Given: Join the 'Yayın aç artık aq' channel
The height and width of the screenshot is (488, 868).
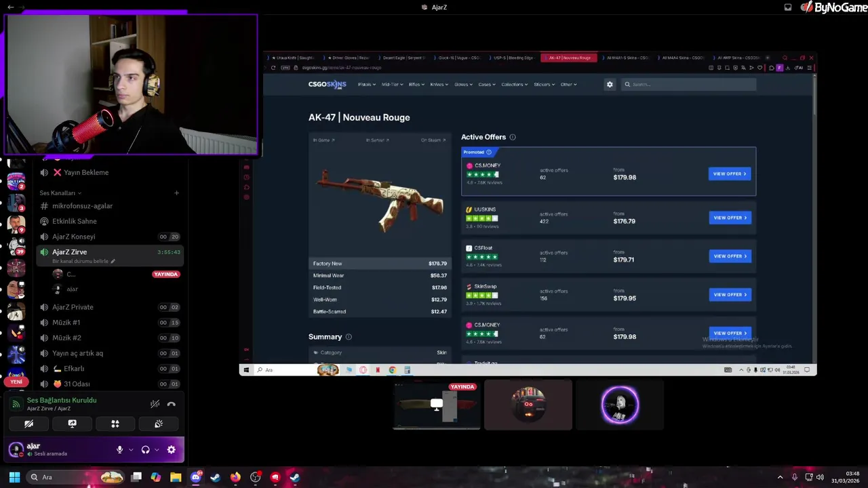Looking at the screenshot, I should [108, 353].
